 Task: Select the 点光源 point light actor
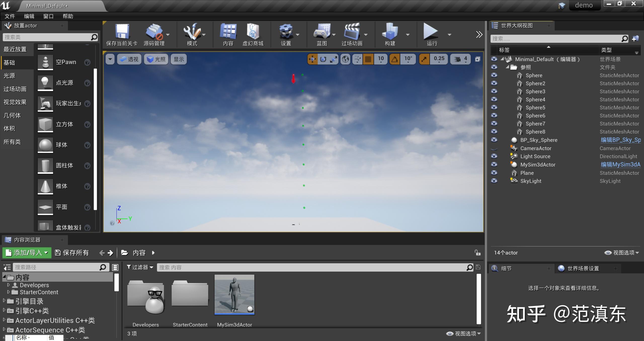click(64, 83)
